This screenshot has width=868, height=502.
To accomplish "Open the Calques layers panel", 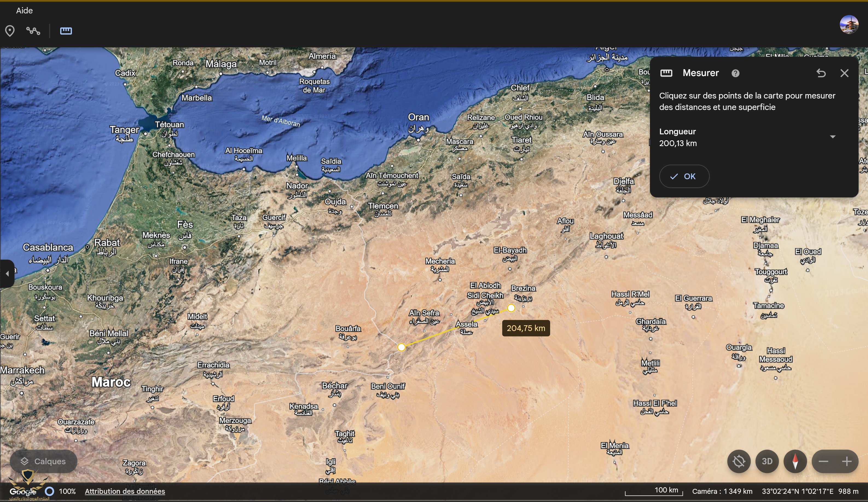I will click(x=43, y=461).
